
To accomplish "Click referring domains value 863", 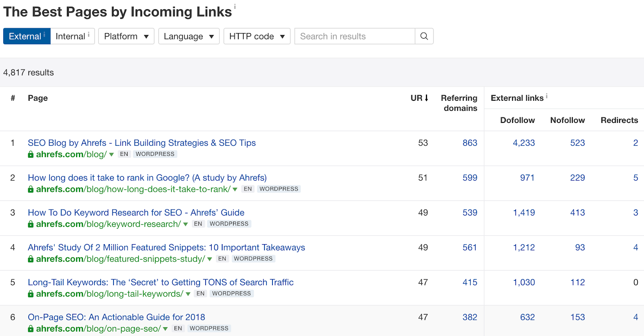I will click(470, 143).
